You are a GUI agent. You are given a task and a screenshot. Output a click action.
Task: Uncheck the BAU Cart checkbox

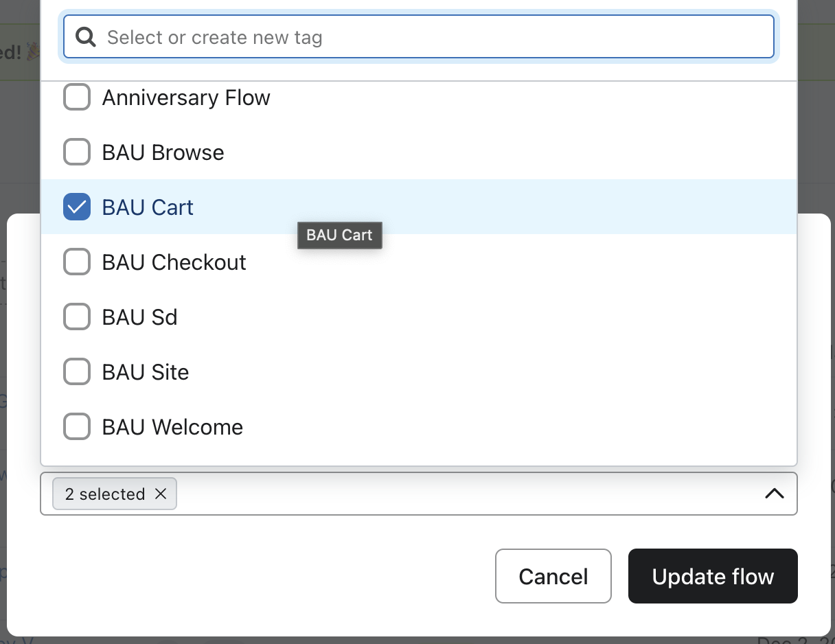[x=77, y=207]
